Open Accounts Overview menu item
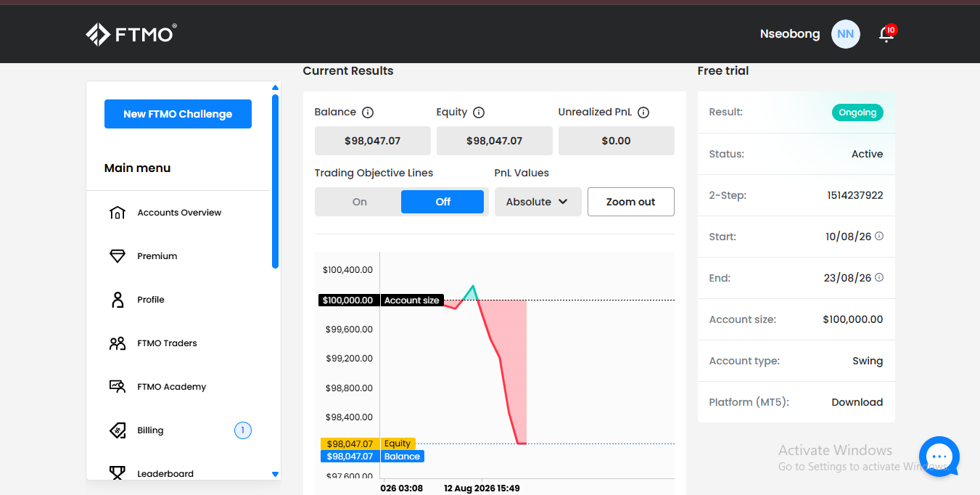 pyautogui.click(x=178, y=213)
